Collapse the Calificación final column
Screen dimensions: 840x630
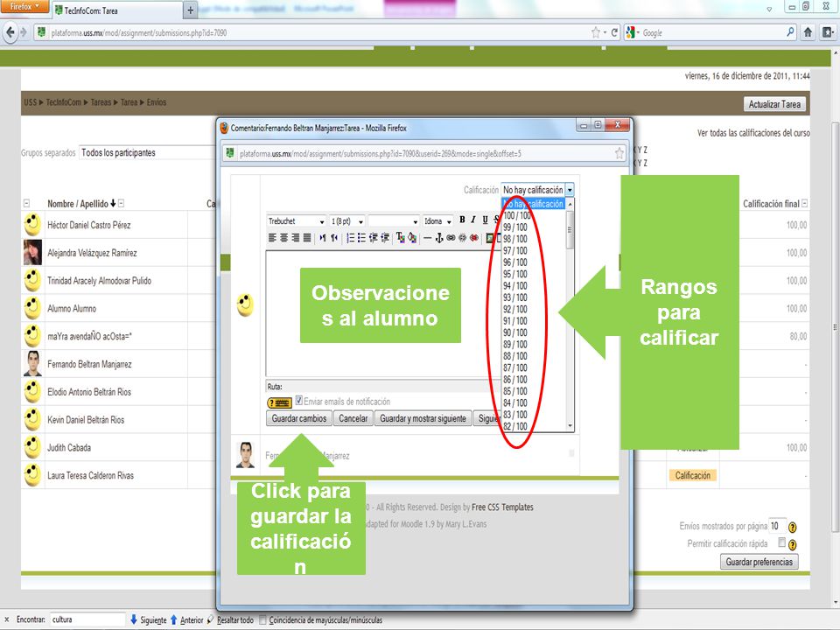pyautogui.click(x=804, y=203)
